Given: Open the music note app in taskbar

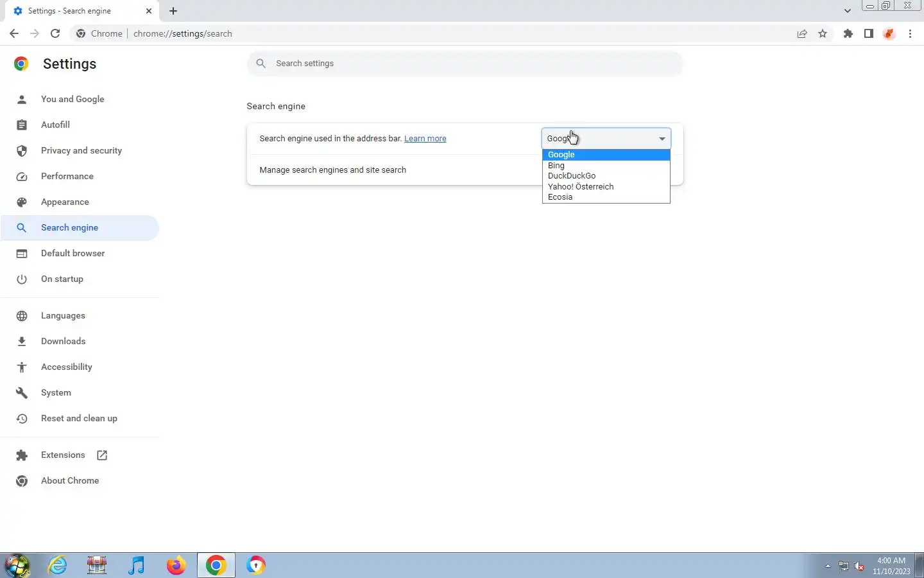Looking at the screenshot, I should coord(137,565).
